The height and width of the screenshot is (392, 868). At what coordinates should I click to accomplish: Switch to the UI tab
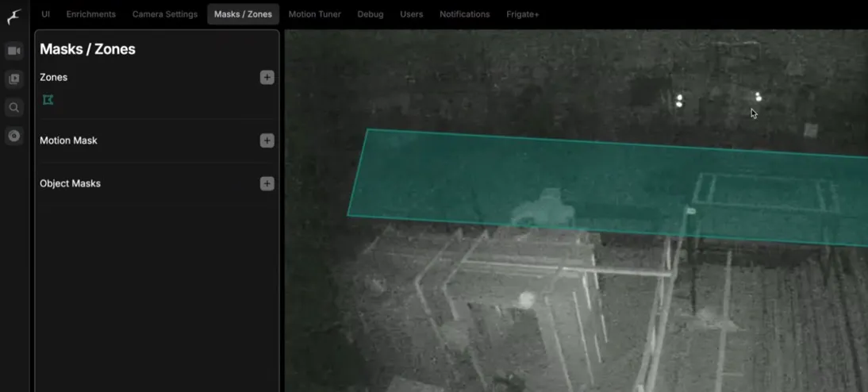pos(45,14)
